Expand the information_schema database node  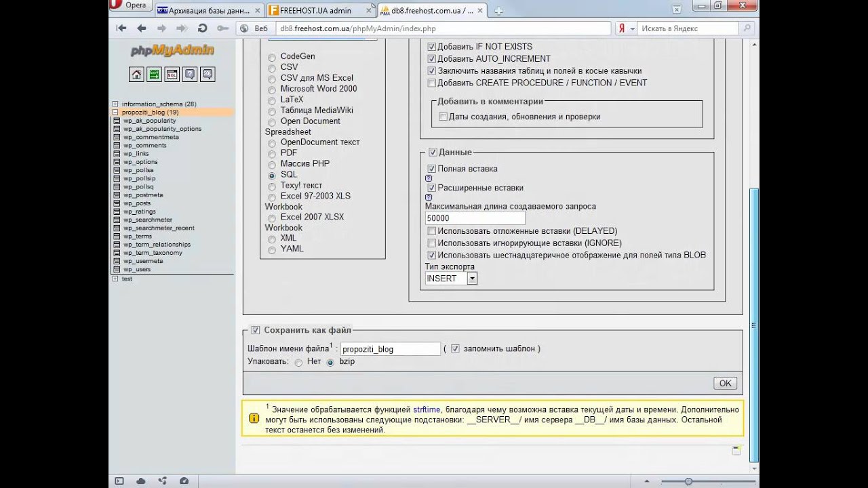click(x=115, y=104)
